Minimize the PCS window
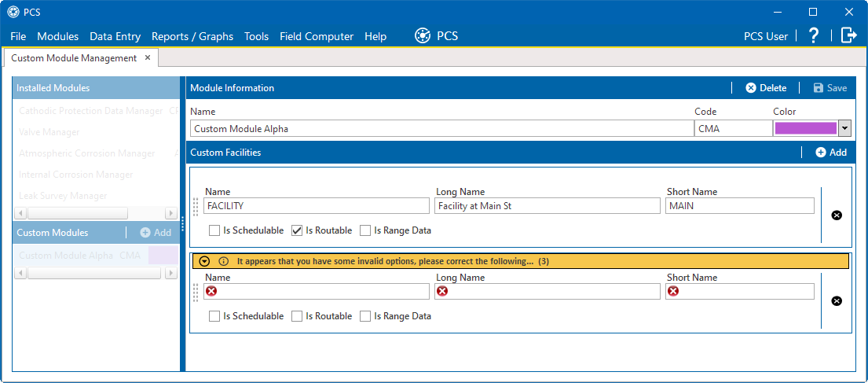The width and height of the screenshot is (868, 383). [x=777, y=12]
